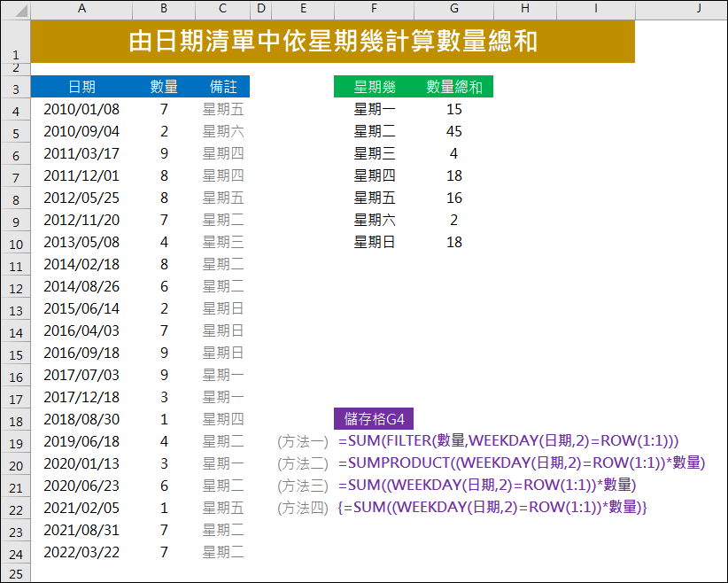This screenshot has height=583, width=728.
Task: Click the (方法二) label
Action: pos(303,463)
